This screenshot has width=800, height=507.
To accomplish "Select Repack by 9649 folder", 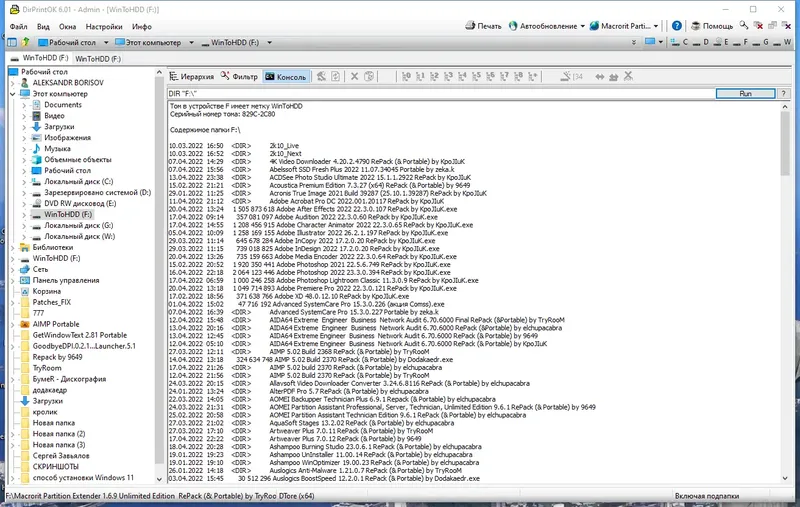I will click(x=57, y=357).
